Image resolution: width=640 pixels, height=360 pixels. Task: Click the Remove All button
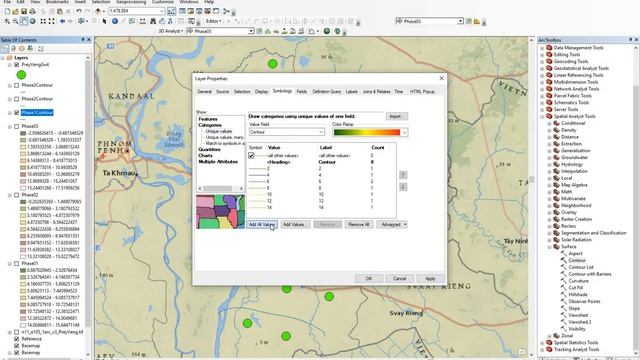359,224
